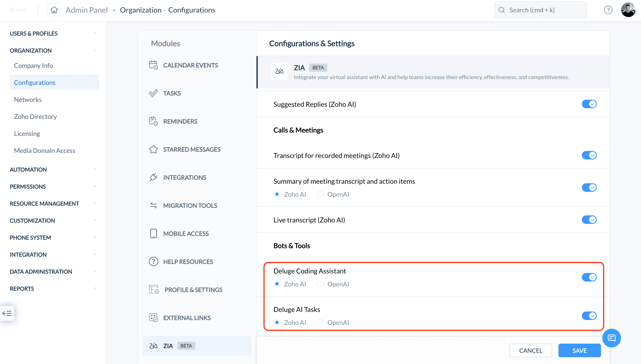Open Zoho Directory in sidebar
The height and width of the screenshot is (364, 641).
click(x=35, y=117)
